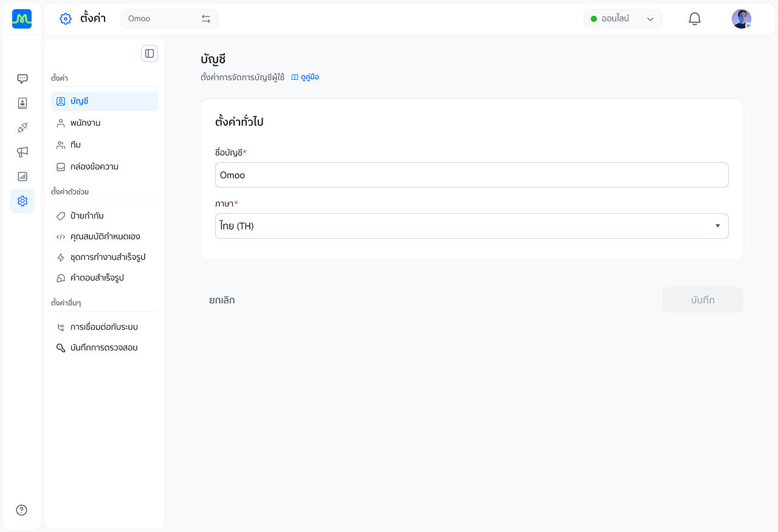Open campaigns megaphone icon in left rail
The image size is (778, 532).
click(22, 152)
